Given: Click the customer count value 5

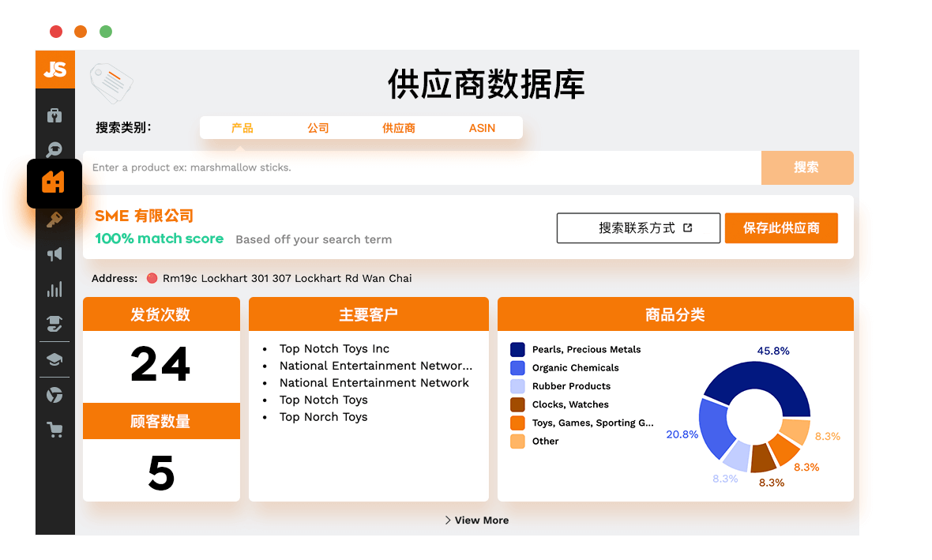Looking at the screenshot, I should [161, 473].
